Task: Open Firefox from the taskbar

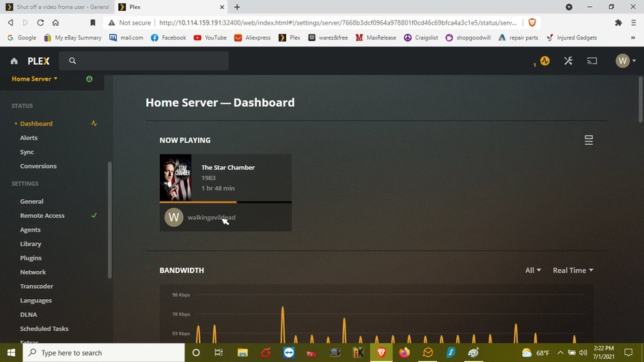Action: coord(404,352)
